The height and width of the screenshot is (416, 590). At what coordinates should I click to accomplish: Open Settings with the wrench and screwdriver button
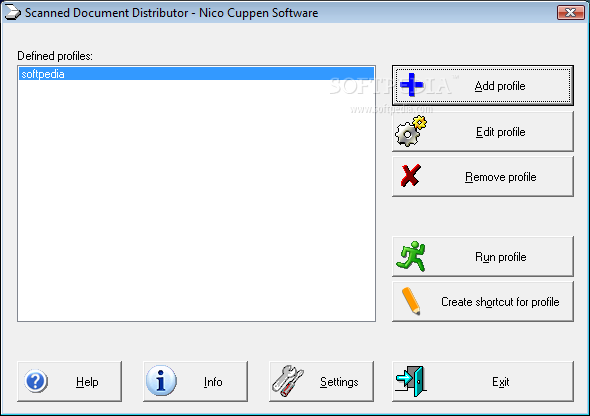pyautogui.click(x=321, y=381)
